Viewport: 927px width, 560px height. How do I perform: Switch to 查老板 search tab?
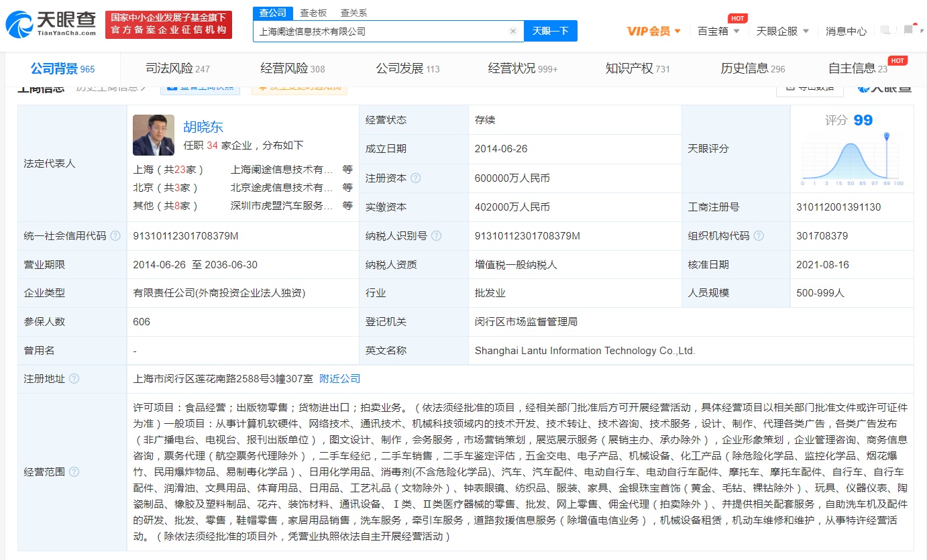(313, 13)
